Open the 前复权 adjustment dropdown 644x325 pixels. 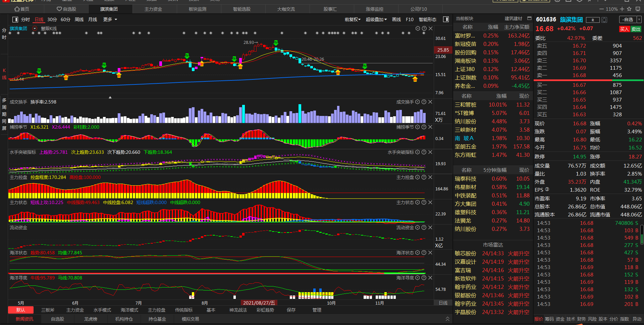click(x=353, y=19)
